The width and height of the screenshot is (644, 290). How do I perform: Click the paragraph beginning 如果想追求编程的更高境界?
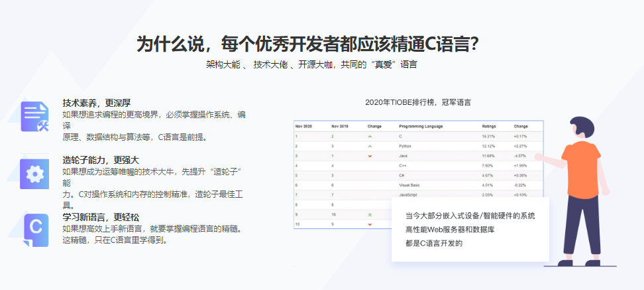tap(154, 125)
